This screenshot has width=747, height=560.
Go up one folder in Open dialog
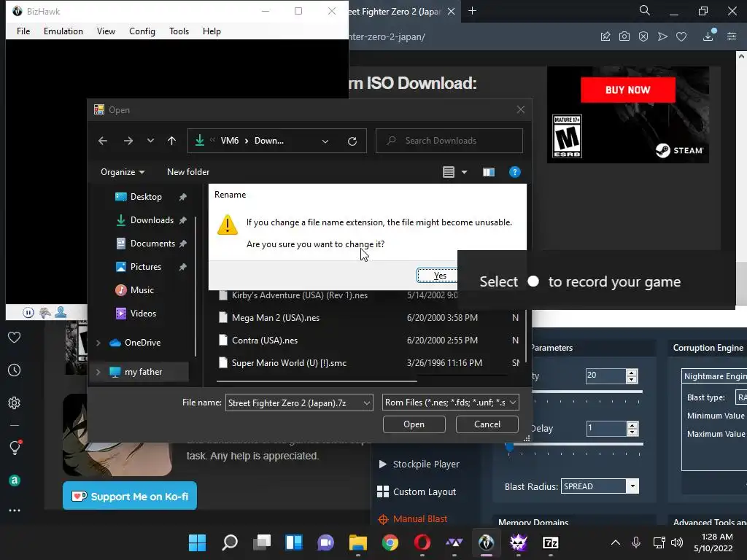coord(171,141)
